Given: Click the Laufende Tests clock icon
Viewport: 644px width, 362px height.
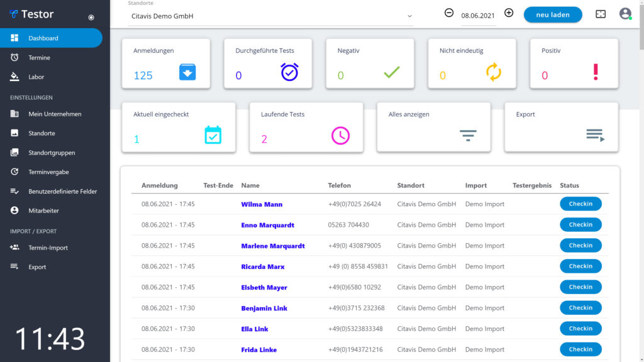Looking at the screenshot, I should coord(340,136).
